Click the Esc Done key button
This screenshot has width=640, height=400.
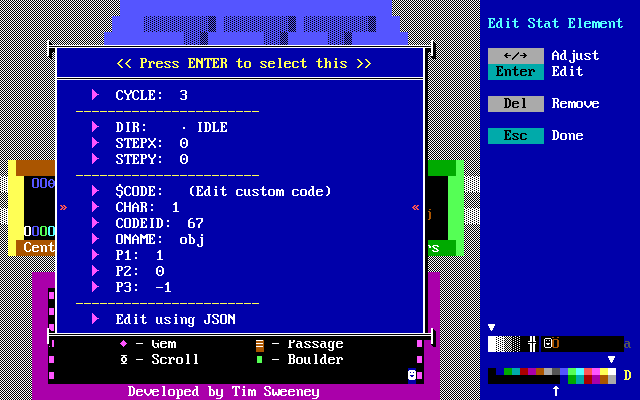[x=516, y=136]
